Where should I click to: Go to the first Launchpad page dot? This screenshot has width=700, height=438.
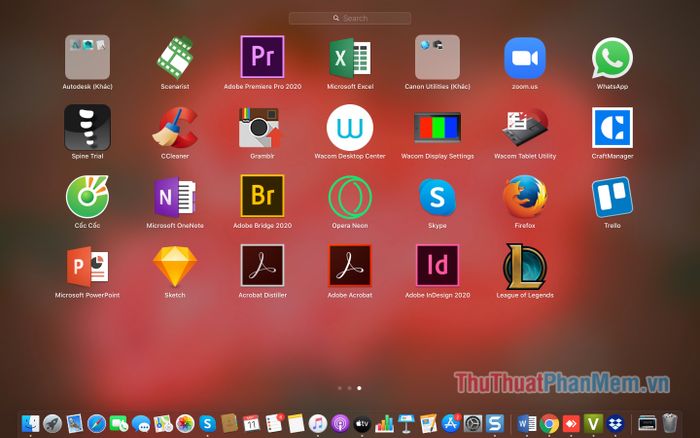click(340, 388)
